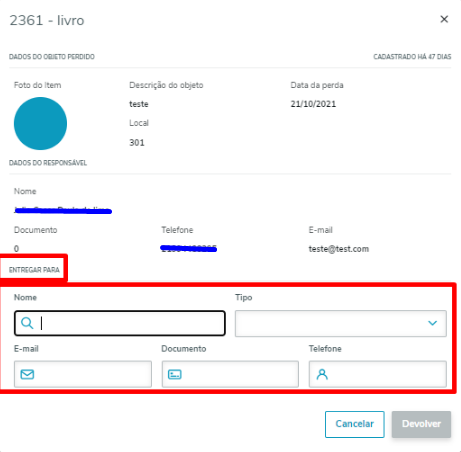This screenshot has height=452, width=461.
Task: Open the Tipo dropdown
Action: pyautogui.click(x=340, y=323)
